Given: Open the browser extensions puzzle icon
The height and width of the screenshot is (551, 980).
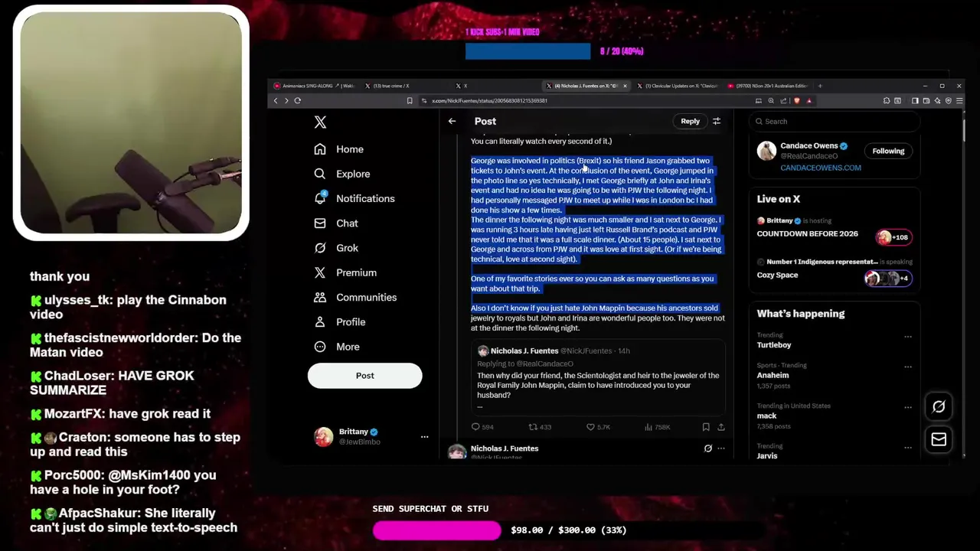Looking at the screenshot, I should 887,100.
